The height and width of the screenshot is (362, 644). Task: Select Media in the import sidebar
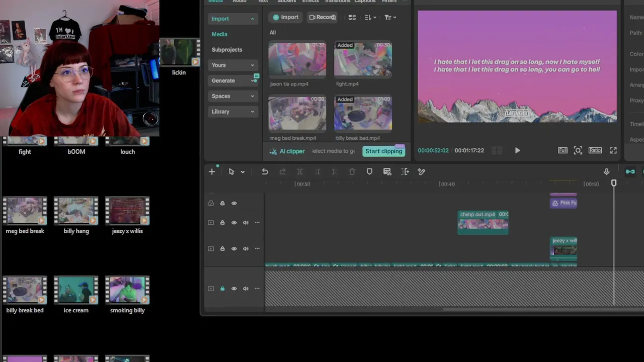click(x=219, y=34)
